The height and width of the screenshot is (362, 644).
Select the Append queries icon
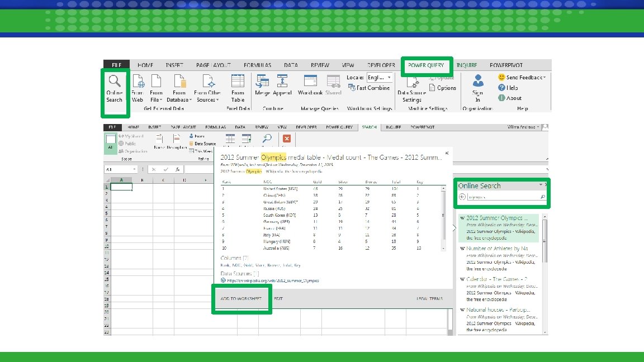coord(282,85)
